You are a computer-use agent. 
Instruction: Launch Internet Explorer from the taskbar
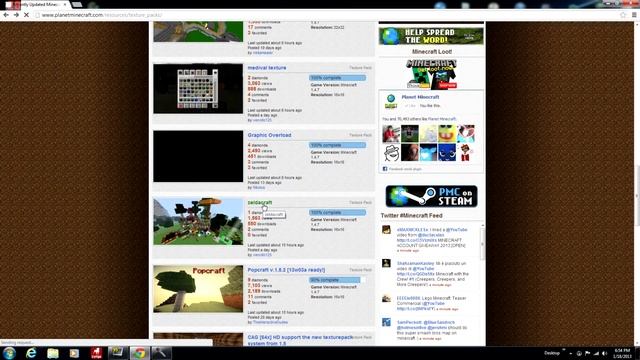pos(31,353)
